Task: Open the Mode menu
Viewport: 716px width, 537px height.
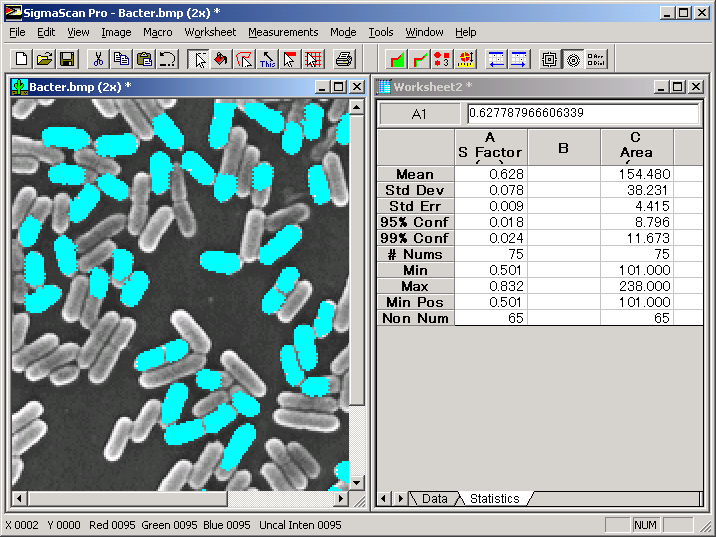Action: [x=343, y=32]
